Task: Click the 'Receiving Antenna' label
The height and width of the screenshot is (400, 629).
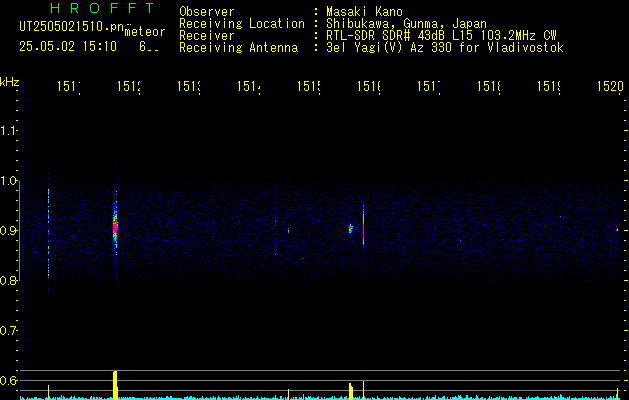Action: (x=239, y=48)
